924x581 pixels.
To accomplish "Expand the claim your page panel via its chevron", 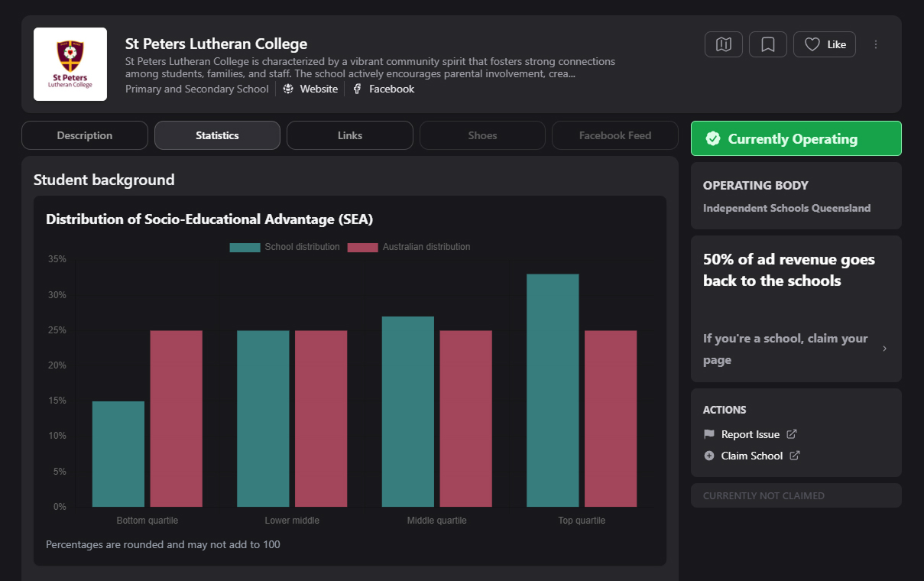I will pyautogui.click(x=884, y=349).
